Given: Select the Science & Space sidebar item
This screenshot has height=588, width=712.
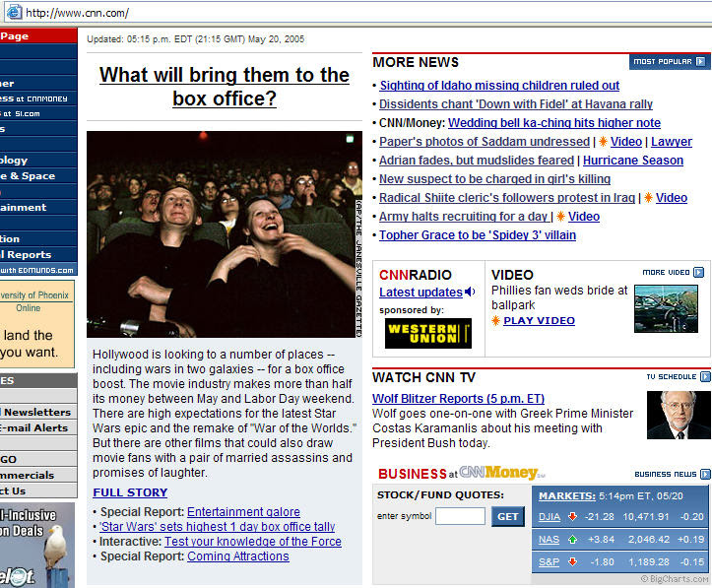Looking at the screenshot, I should 38,176.
